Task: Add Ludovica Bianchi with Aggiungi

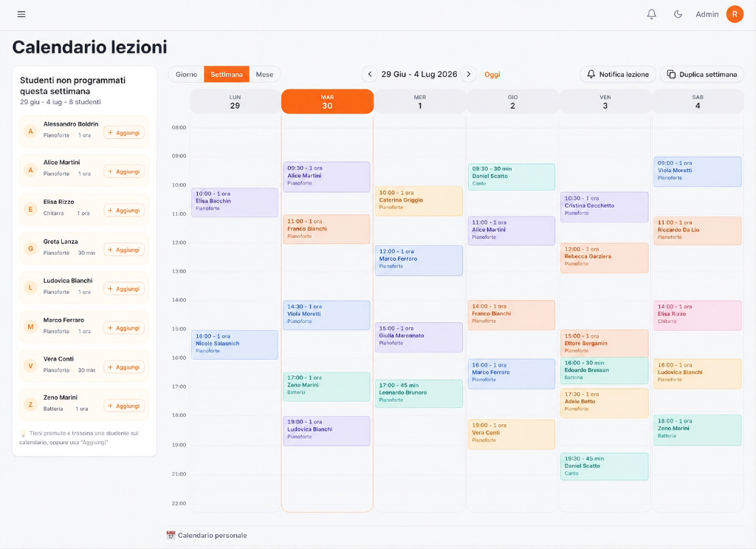Action: pos(124,289)
